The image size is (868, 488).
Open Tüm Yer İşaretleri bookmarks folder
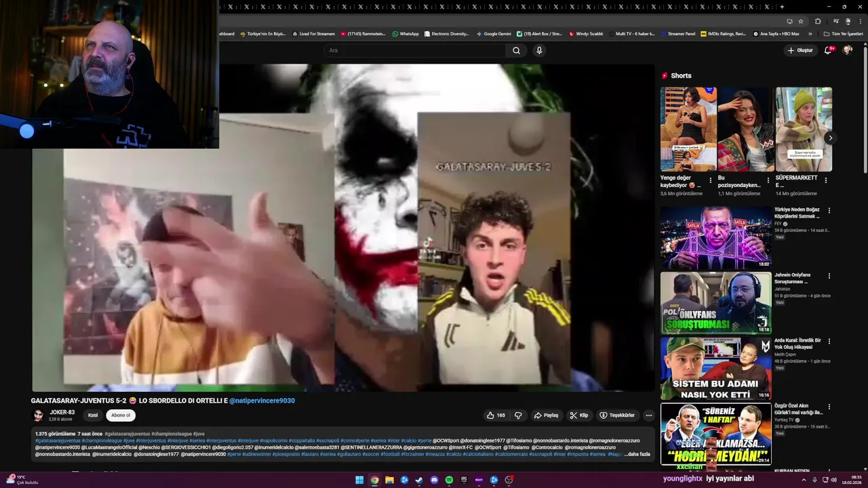tap(843, 33)
